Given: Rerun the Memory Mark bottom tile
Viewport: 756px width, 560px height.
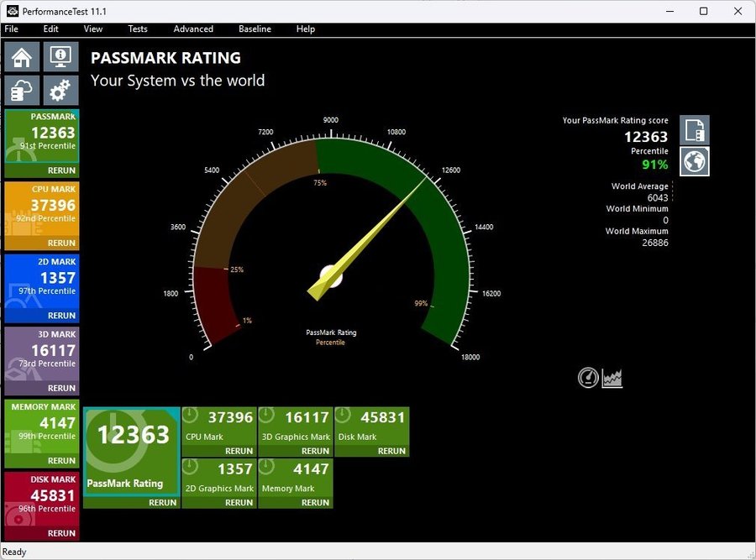Looking at the screenshot, I should (x=315, y=503).
